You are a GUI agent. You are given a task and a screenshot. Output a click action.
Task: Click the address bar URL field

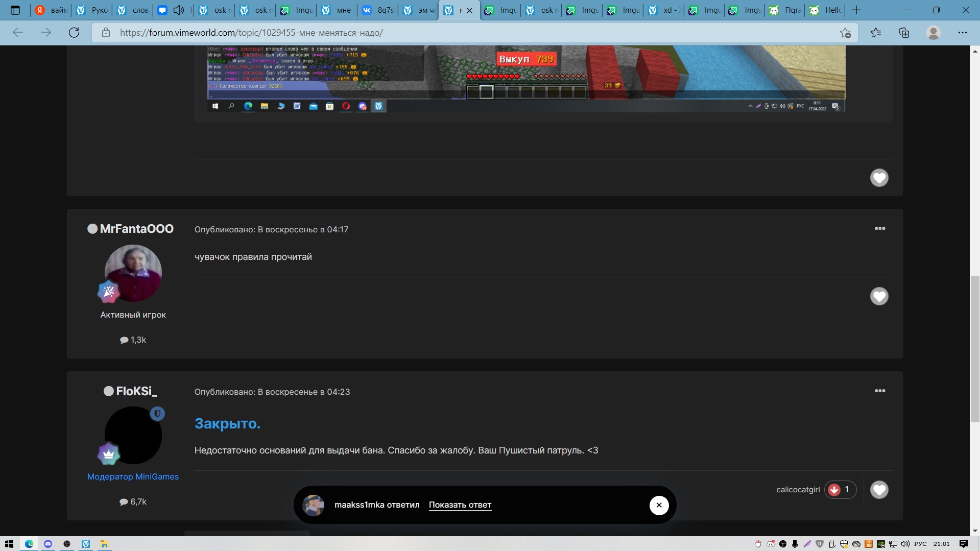tap(460, 33)
